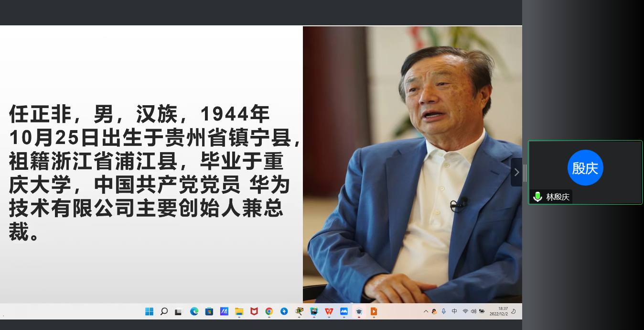The image size is (644, 330).
Task: Open WebStorm WS icon in taskbar
Action: coord(314,311)
